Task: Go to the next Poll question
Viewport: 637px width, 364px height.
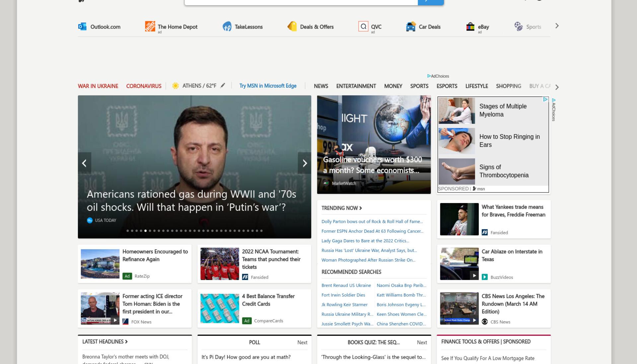Action: pos(302,342)
